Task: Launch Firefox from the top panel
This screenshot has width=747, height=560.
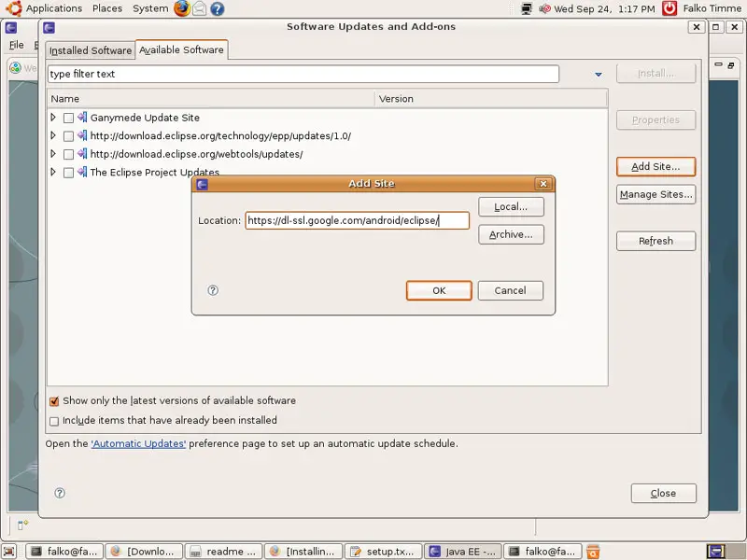Action: 181,8
